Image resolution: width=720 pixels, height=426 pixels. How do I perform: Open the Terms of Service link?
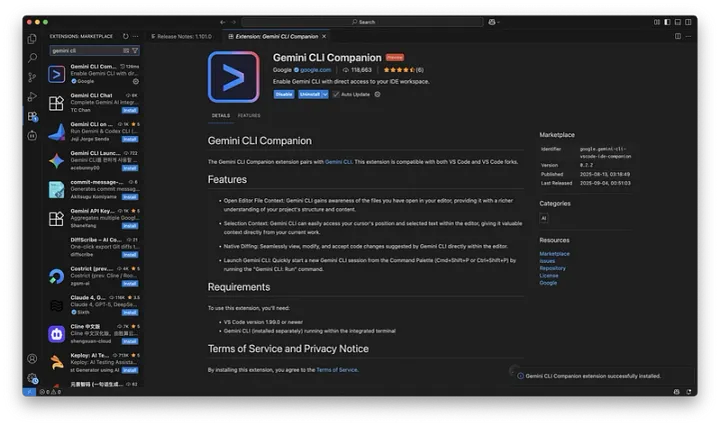click(337, 370)
